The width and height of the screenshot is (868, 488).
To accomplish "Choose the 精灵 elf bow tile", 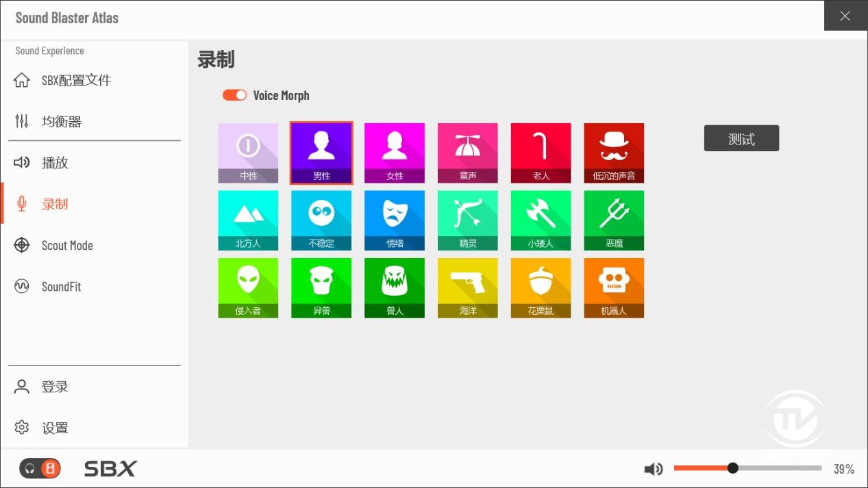I will 468,220.
